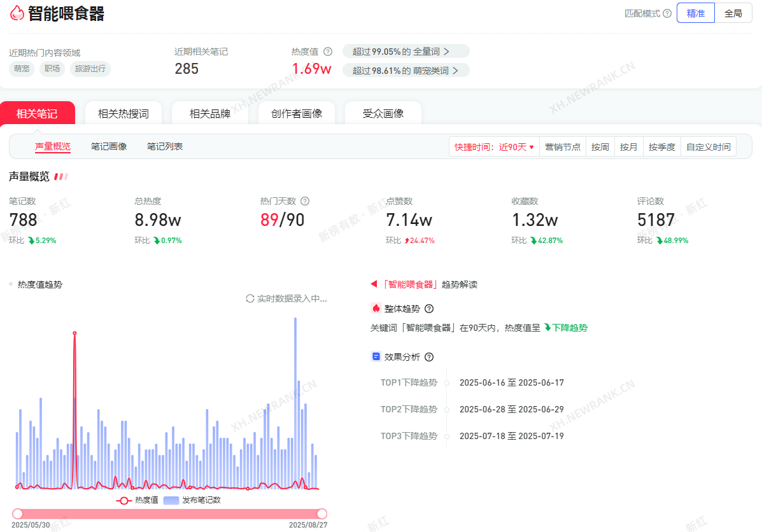
Task: Select the 营销节点 time filter
Action: (562, 147)
